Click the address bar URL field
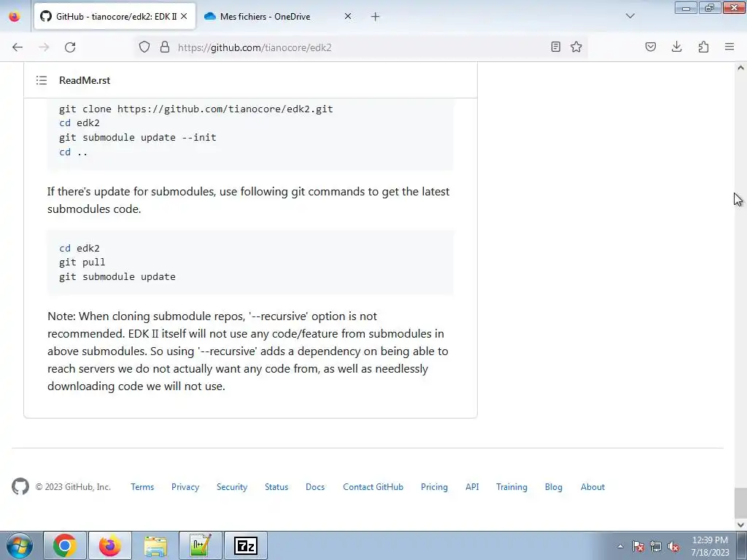Image resolution: width=747 pixels, height=560 pixels. [360, 47]
